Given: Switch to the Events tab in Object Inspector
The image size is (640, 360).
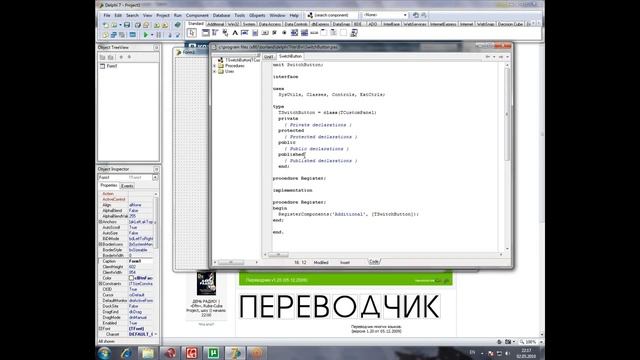Looking at the screenshot, I should coord(127,186).
